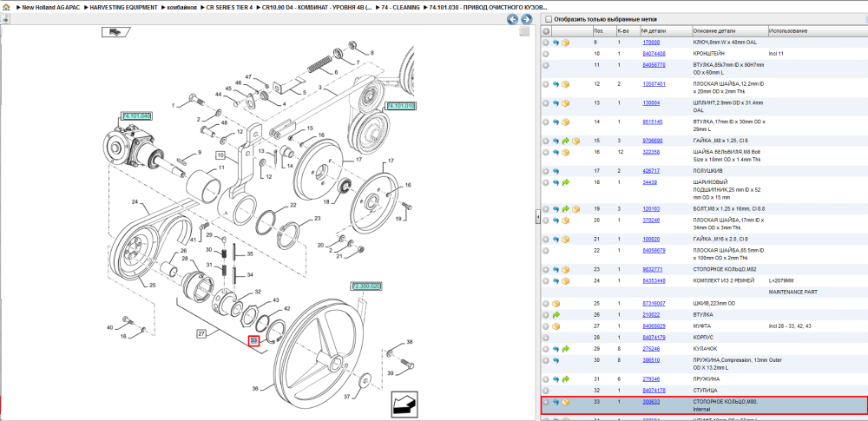Viewport: 868px width, 421px height.
Task: Click box icon for part 9706690
Action: 575,141
